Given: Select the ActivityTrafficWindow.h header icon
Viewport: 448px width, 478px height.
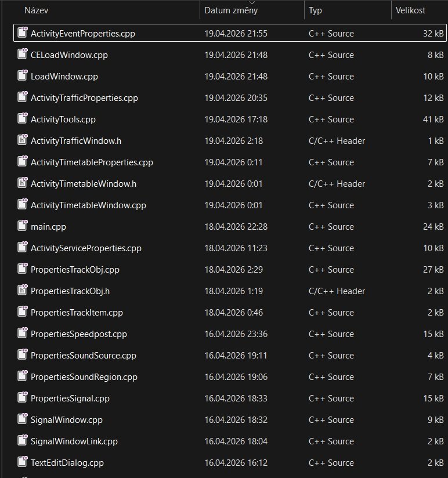Looking at the screenshot, I should (22, 140).
